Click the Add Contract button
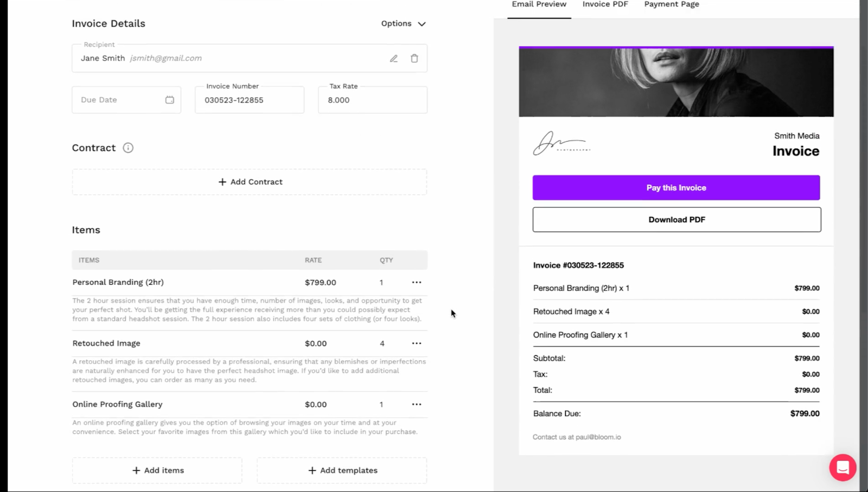Screen dimensions: 868x492 [250, 182]
